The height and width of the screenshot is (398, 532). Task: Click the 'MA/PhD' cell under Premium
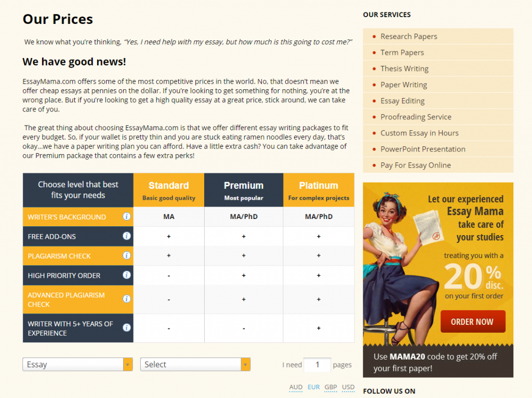coord(244,216)
